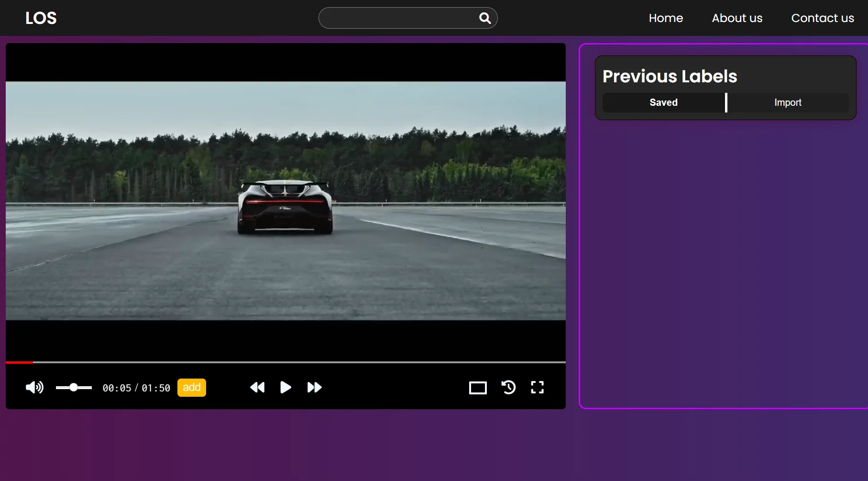Open the Contact us page
Screen dimensions: 868x481
pyautogui.click(x=822, y=18)
